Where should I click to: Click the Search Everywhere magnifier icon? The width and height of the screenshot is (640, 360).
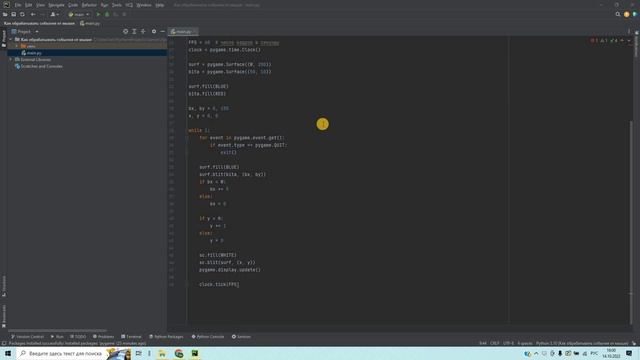coord(618,14)
